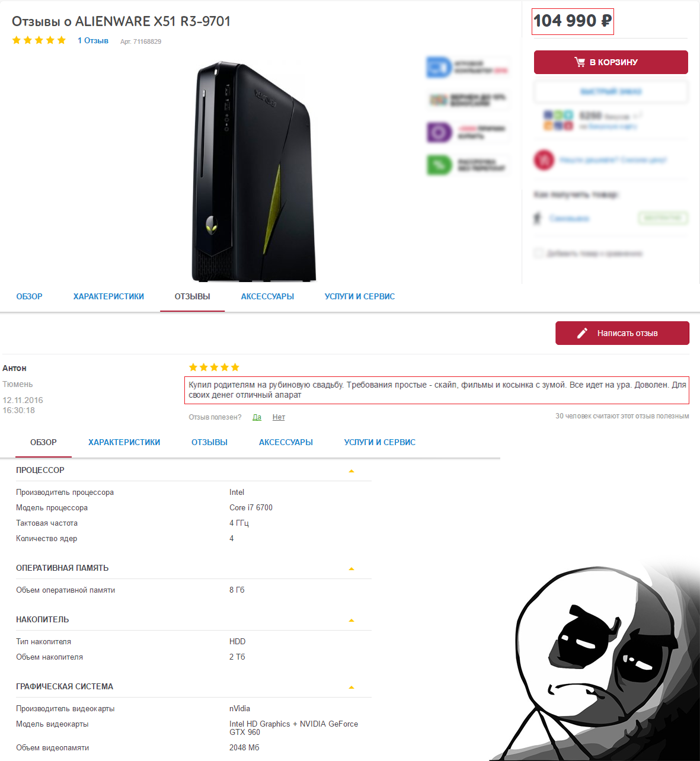Collapse the ПРОЦЕССОР section arrow

tap(351, 471)
